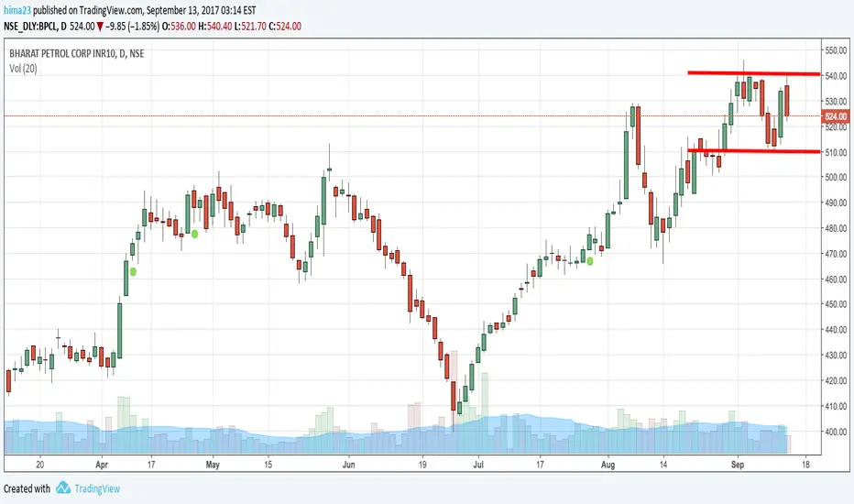Click the 440.00 price axis label
The width and height of the screenshot is (854, 504).
[x=836, y=330]
